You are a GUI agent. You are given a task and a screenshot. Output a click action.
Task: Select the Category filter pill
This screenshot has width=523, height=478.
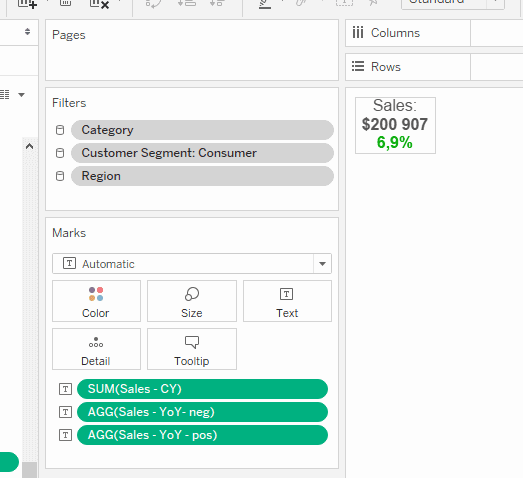(x=202, y=130)
